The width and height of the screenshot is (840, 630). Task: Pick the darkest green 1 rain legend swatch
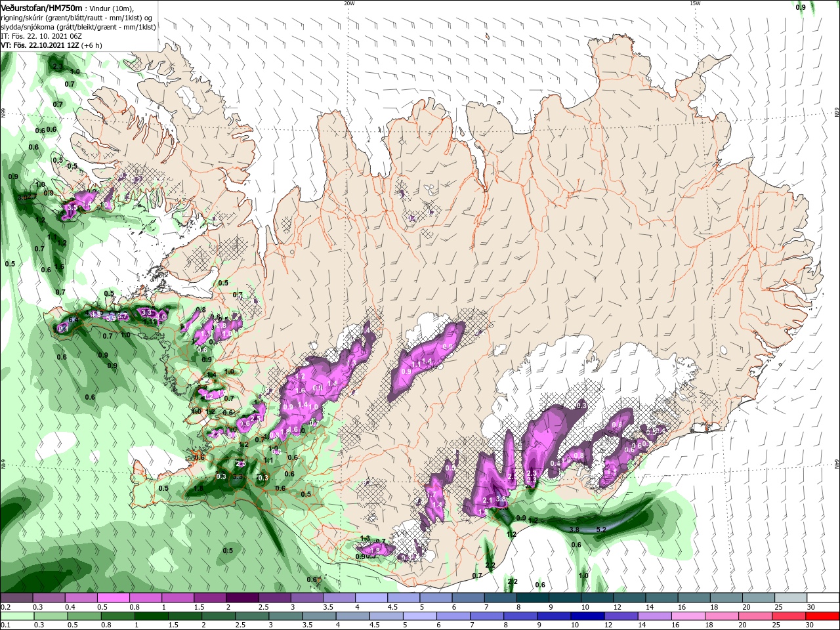[151, 616]
